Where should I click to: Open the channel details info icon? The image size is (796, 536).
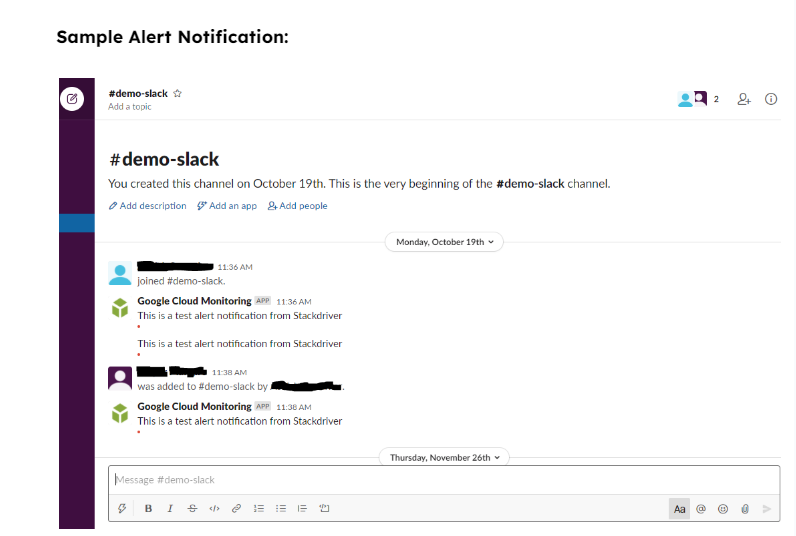pyautogui.click(x=771, y=99)
